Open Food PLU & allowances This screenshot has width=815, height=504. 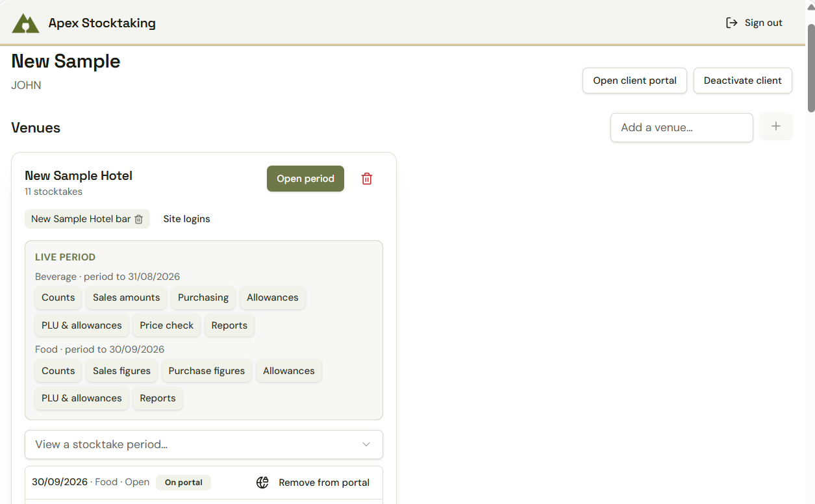[82, 398]
